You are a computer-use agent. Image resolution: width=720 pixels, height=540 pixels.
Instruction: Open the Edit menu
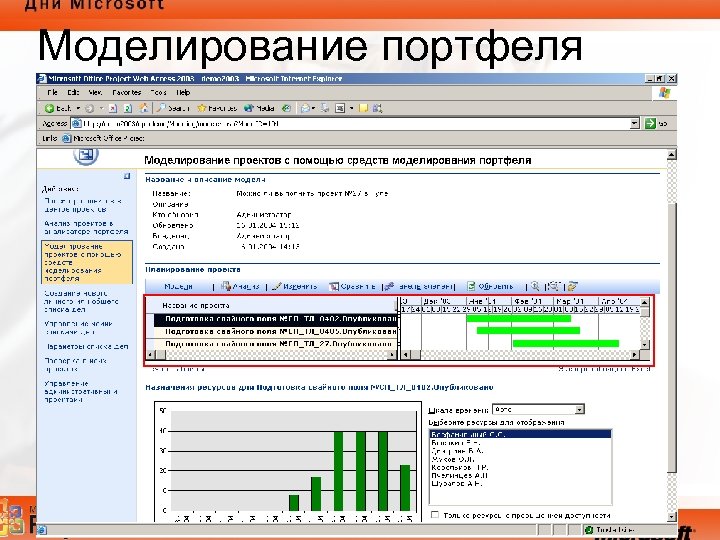[x=73, y=92]
